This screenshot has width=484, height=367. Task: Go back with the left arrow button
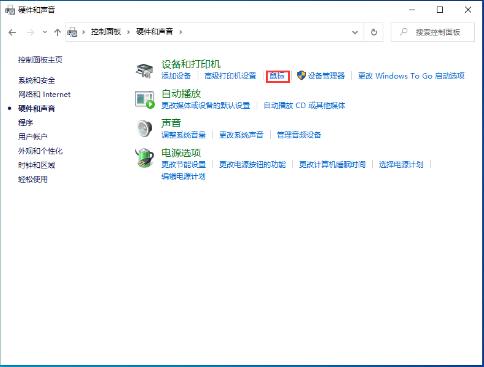click(x=12, y=32)
